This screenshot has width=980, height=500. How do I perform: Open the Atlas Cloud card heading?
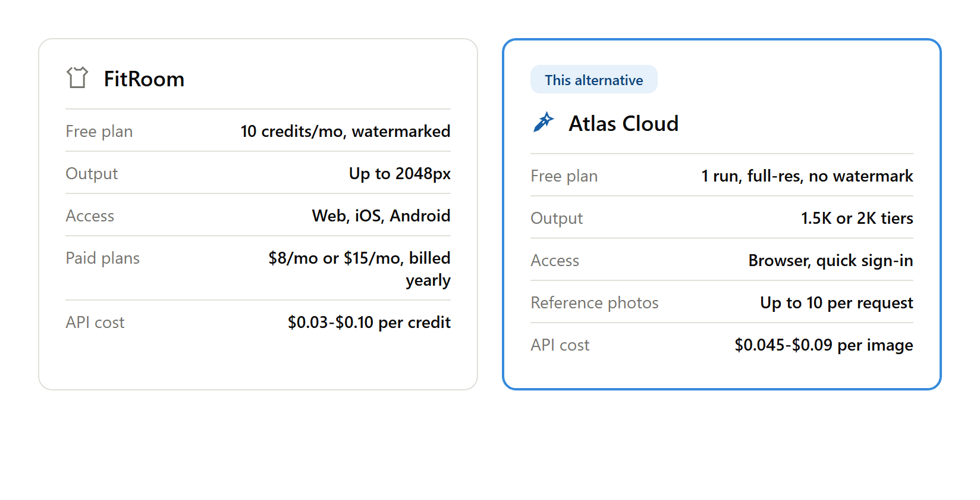[x=623, y=123]
